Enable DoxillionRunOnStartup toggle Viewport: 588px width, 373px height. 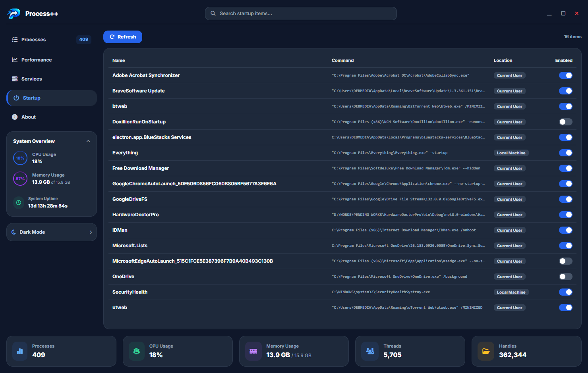566,122
